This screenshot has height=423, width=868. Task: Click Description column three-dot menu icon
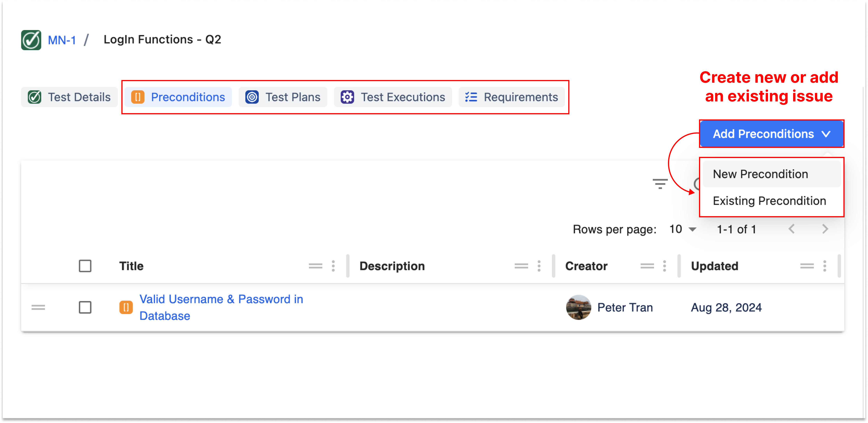coord(539,266)
